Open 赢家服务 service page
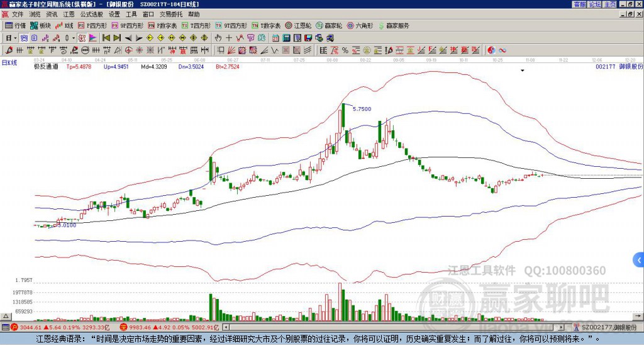 (x=394, y=25)
